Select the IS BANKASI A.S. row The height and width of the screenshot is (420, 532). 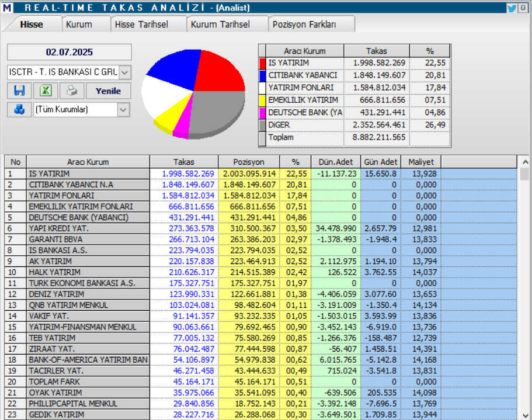click(260, 251)
